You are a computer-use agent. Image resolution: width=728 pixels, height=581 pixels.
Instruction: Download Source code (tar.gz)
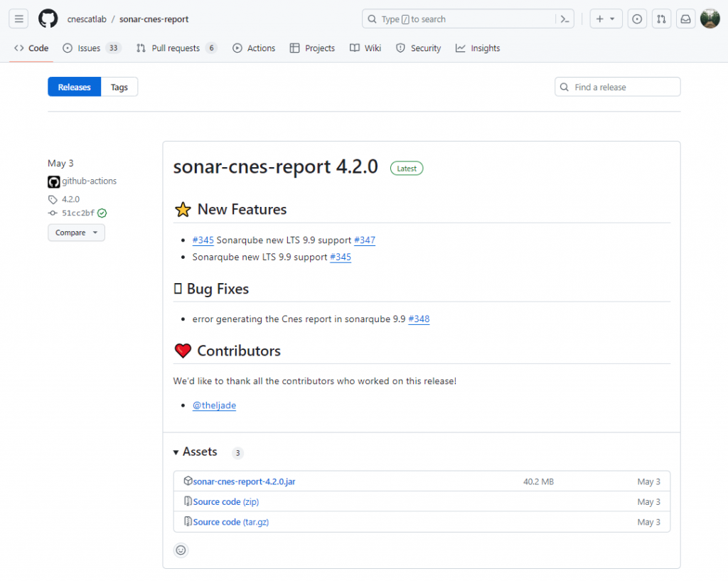click(231, 522)
